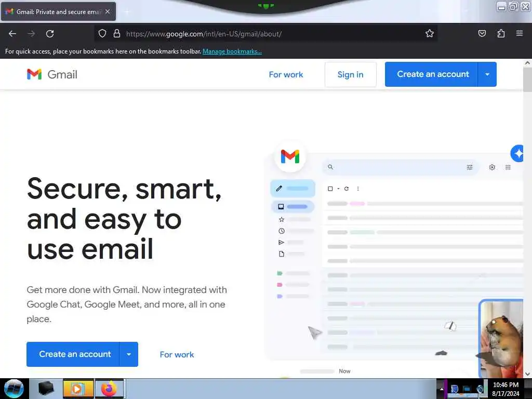Click the forward navigation arrow
Image resolution: width=532 pixels, height=399 pixels.
[x=31, y=34]
